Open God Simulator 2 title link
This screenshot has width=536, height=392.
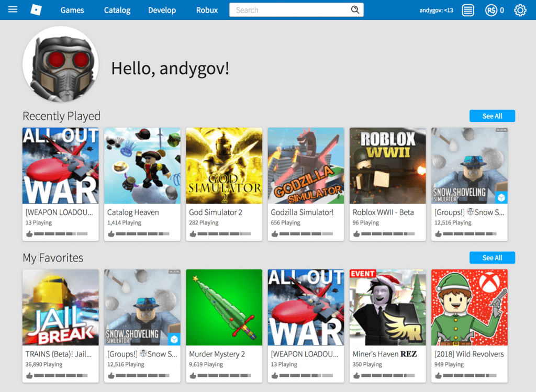coord(215,212)
